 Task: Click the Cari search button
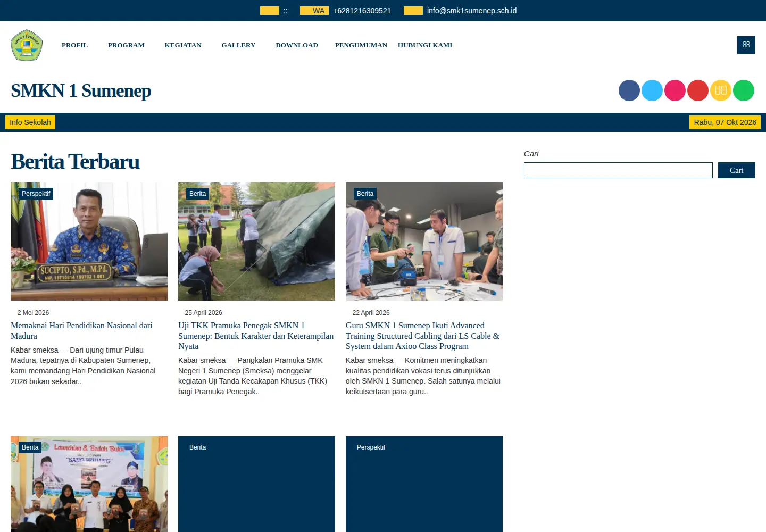point(737,170)
